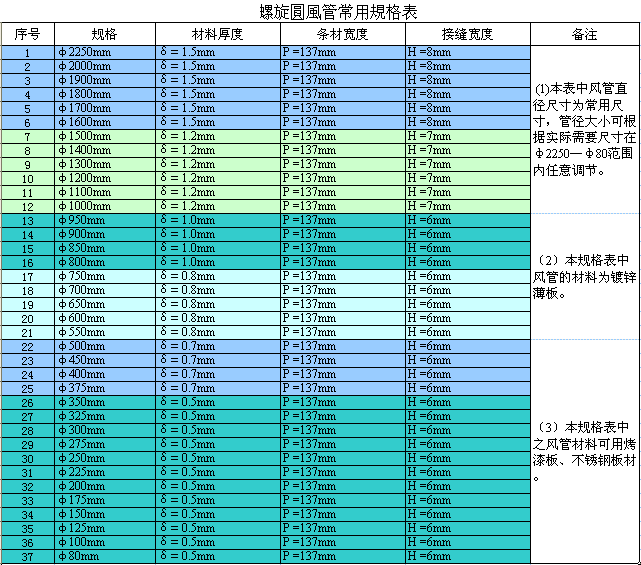641x565 pixels.
Task: Click the H=7mm seam cell in row 10
Action: [467, 178]
